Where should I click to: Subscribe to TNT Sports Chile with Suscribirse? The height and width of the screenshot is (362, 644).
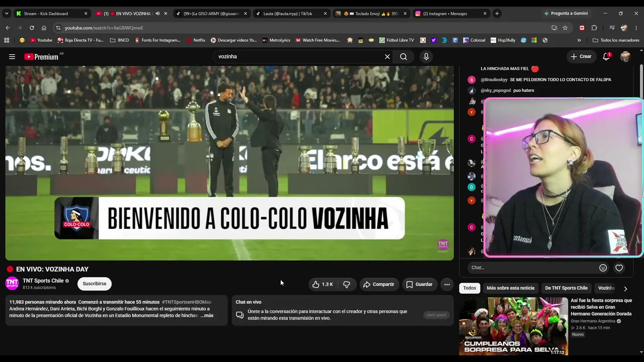[x=95, y=284]
